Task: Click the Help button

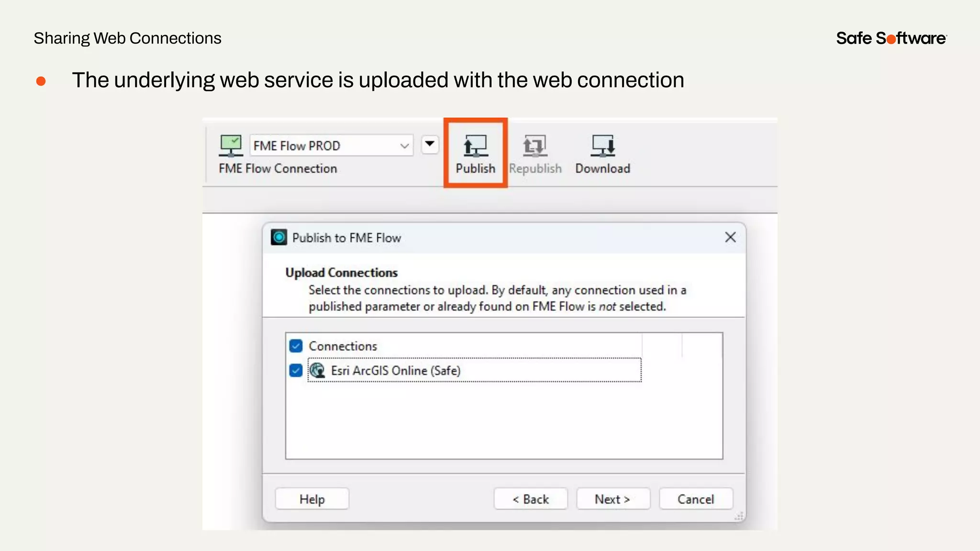Action: point(312,499)
